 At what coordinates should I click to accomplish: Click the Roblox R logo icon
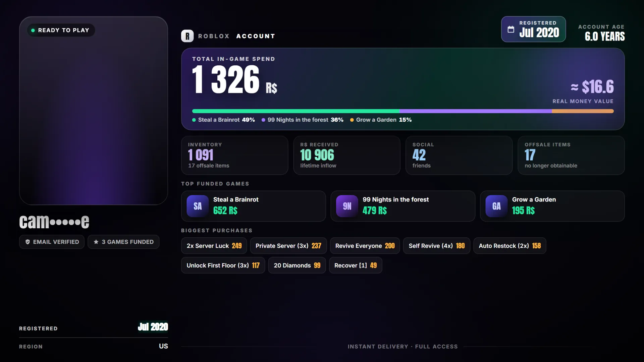[x=187, y=36]
